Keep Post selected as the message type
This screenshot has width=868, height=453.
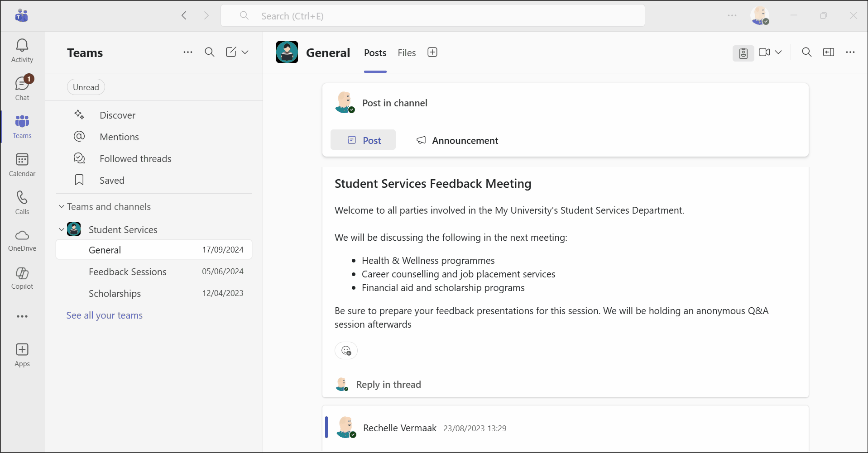point(363,140)
